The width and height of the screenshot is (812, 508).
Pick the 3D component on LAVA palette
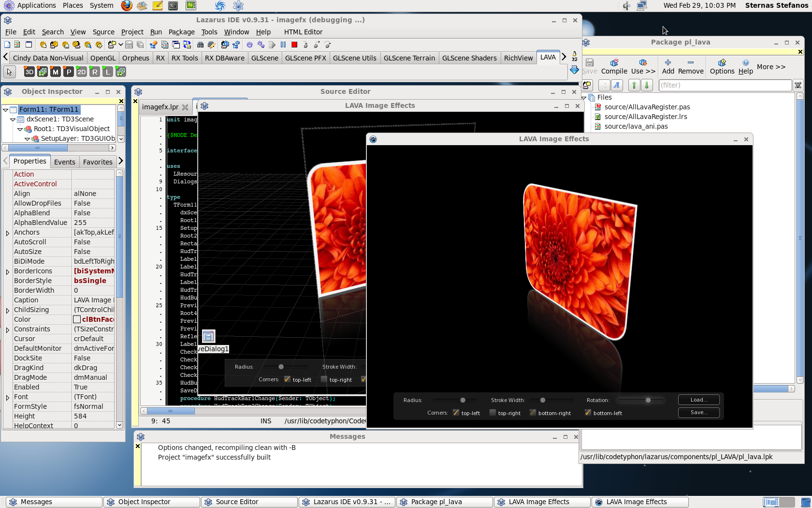tap(29, 72)
